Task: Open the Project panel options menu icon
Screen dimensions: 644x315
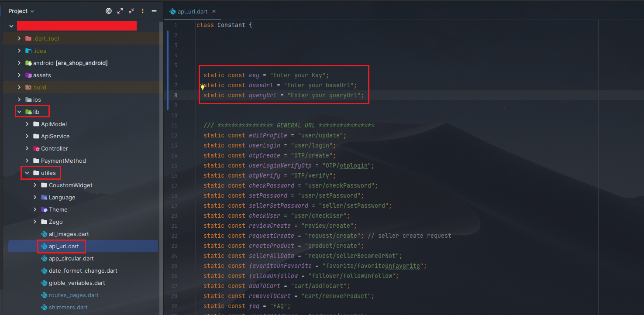Action: pos(143,11)
